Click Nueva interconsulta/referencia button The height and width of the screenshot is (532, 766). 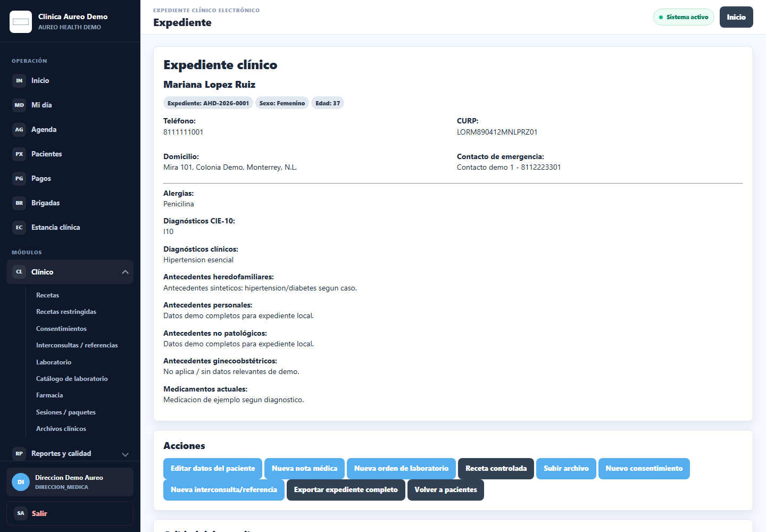click(224, 490)
